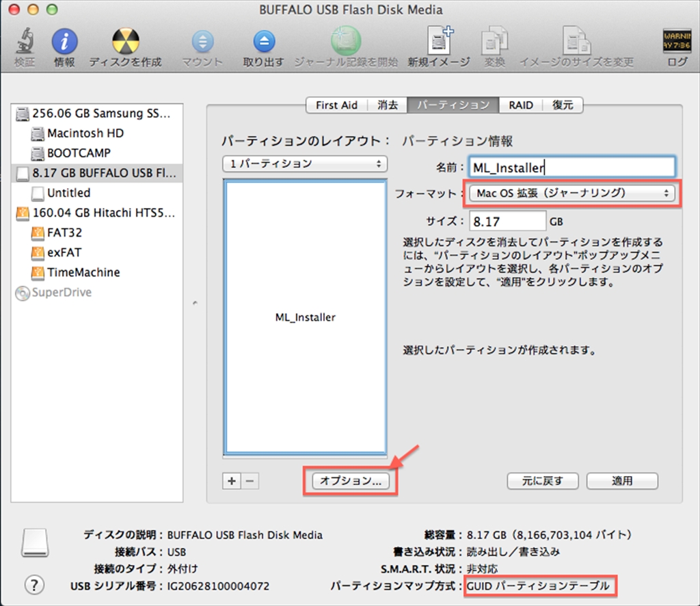Select the Untitled volume
Screen dimensions: 700x606
[97, 193]
